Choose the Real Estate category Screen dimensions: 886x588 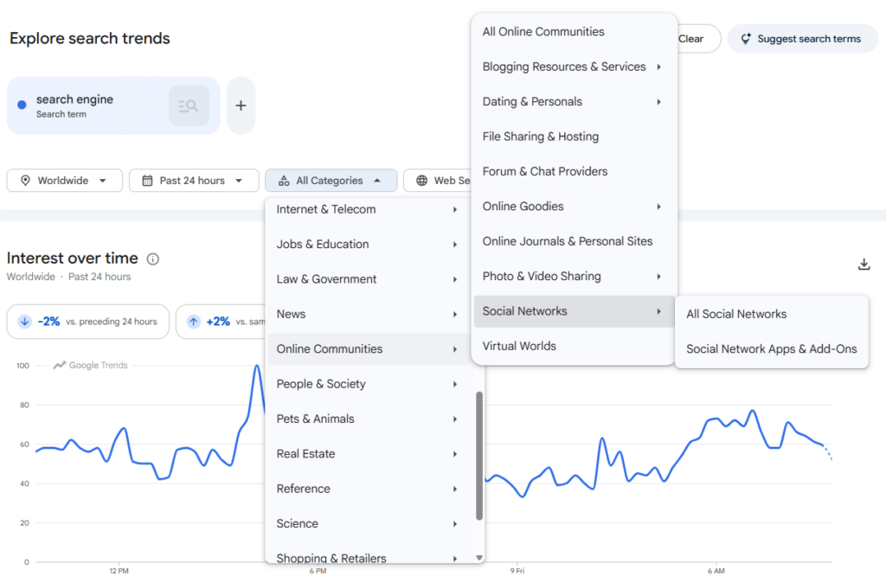pos(367,454)
